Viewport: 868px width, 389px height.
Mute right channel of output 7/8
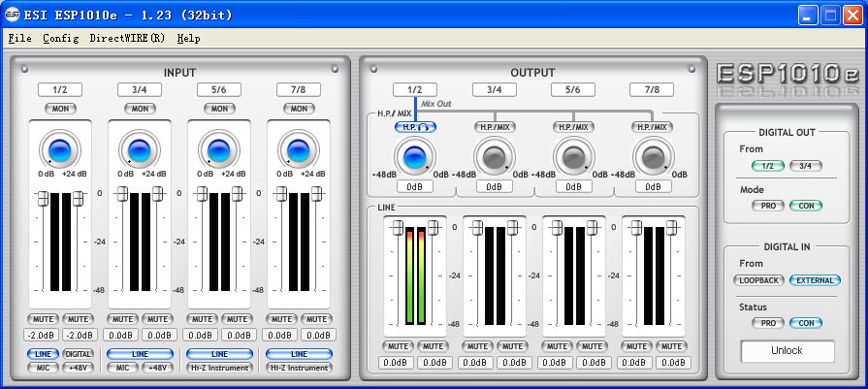click(x=671, y=346)
